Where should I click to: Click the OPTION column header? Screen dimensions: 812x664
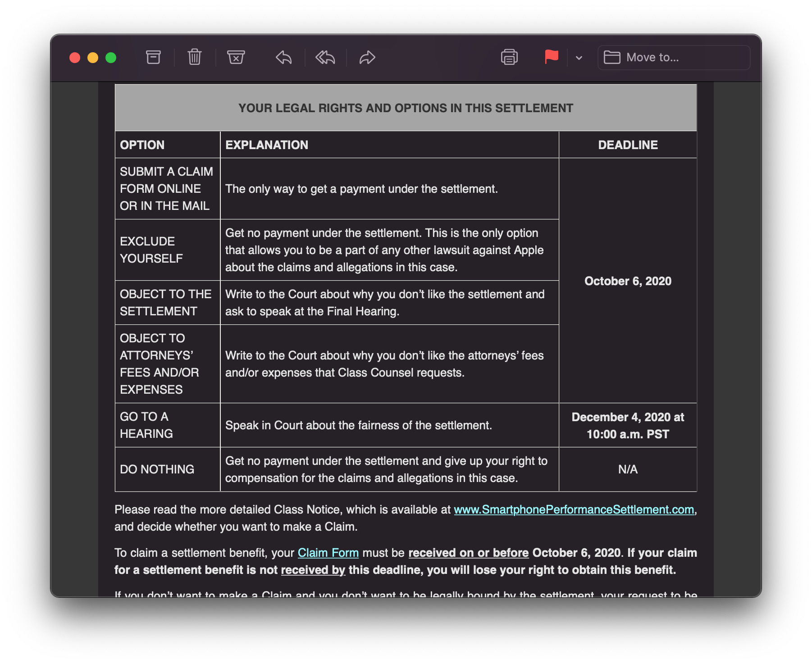167,145
